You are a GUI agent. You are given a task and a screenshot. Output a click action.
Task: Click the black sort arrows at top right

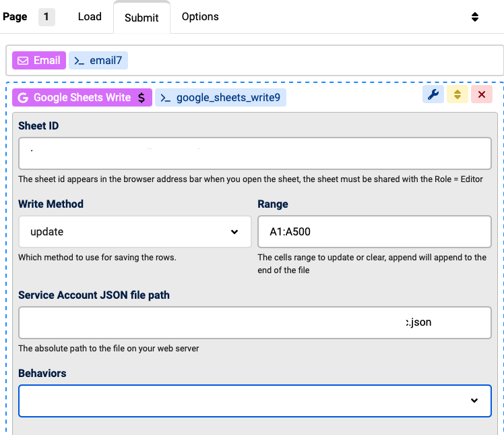click(474, 17)
